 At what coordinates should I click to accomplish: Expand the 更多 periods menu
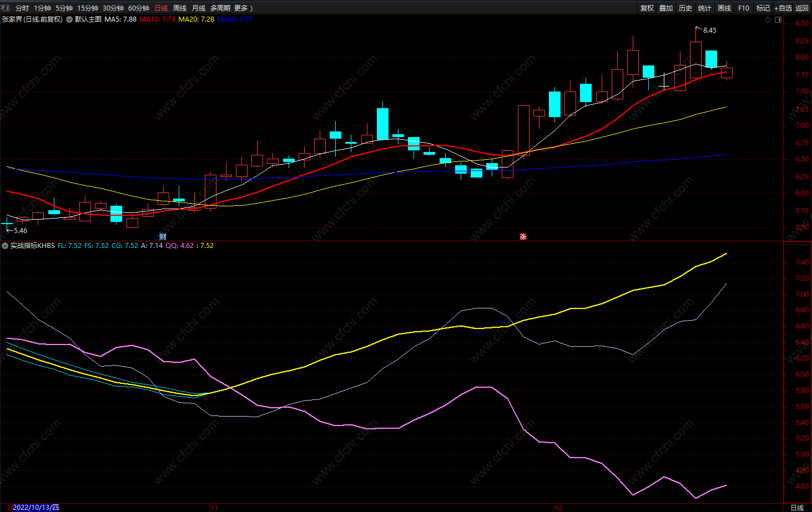243,8
